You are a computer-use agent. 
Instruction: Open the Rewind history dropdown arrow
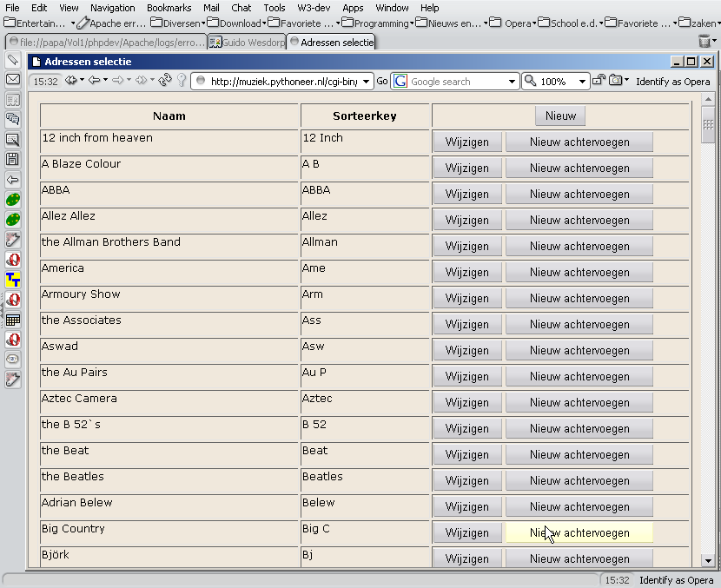click(x=82, y=80)
